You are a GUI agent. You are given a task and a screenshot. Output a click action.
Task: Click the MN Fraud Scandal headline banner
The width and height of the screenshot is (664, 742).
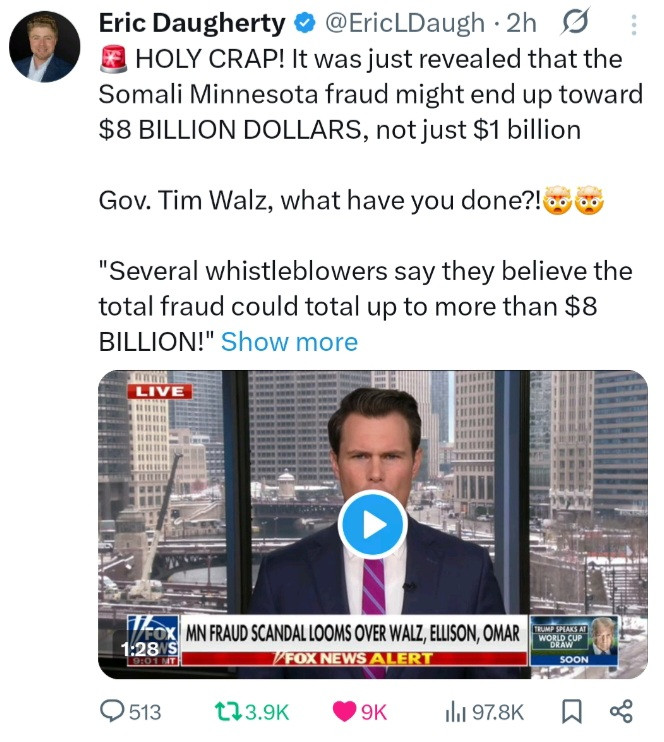point(355,634)
